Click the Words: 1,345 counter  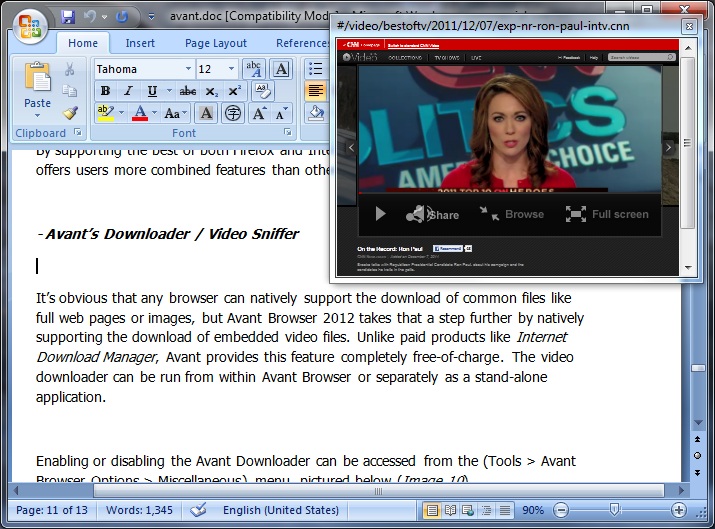pyautogui.click(x=139, y=510)
